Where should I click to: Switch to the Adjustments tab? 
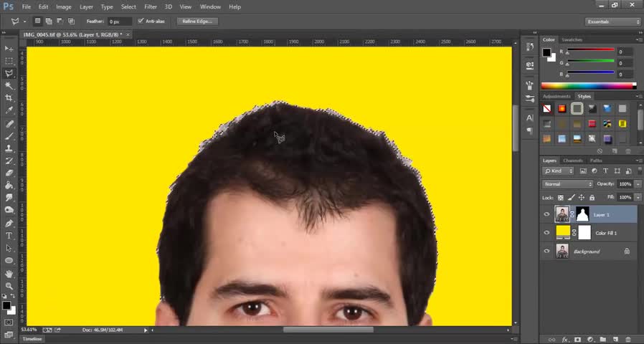click(557, 96)
